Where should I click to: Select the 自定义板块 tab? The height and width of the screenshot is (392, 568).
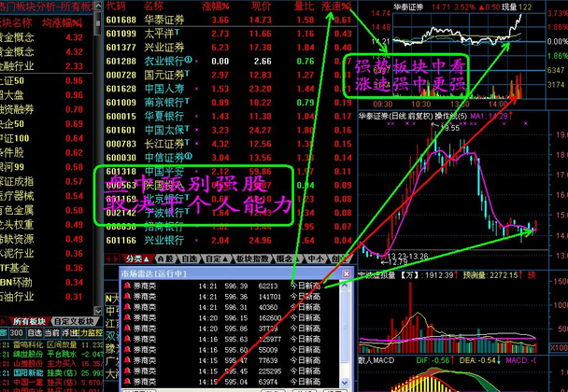pos(74,321)
